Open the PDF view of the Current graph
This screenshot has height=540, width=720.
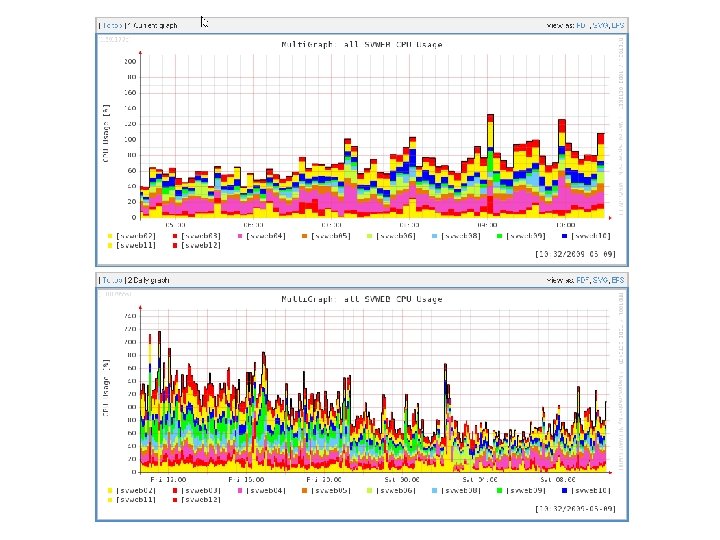point(581,26)
